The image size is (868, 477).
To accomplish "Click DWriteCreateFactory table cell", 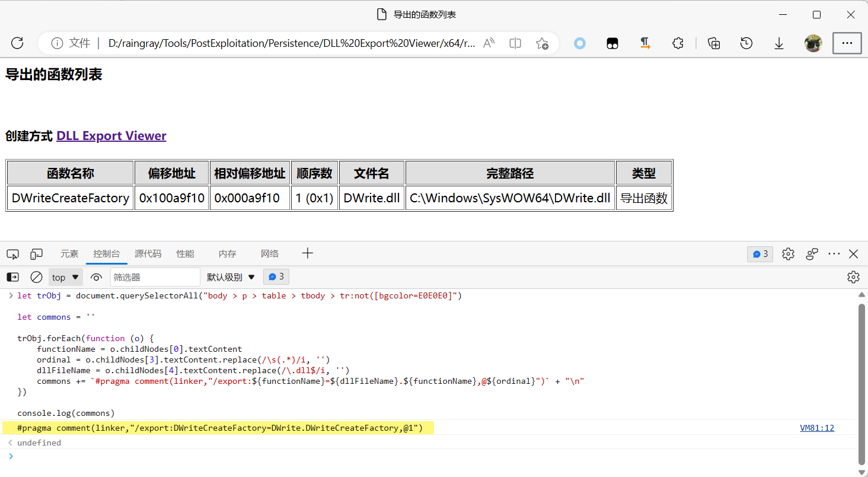I will pos(71,198).
